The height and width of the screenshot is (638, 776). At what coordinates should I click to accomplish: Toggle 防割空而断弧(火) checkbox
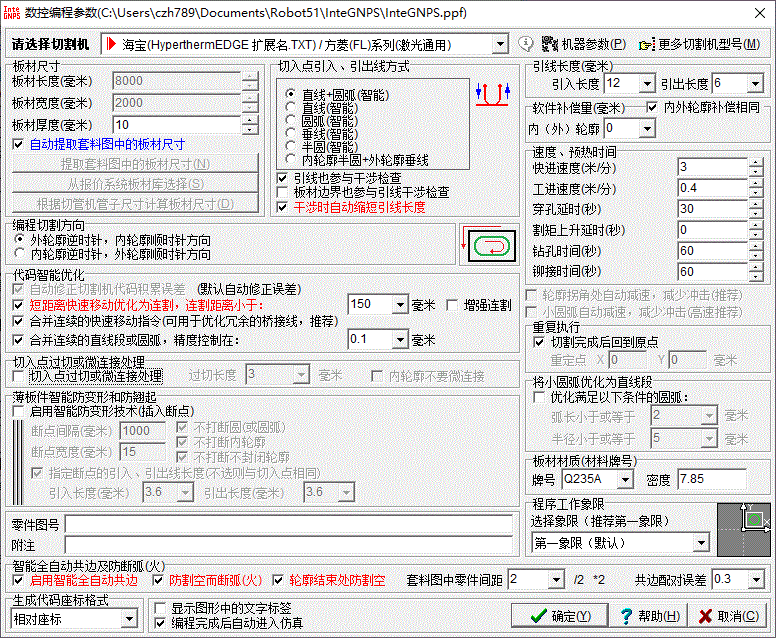point(158,580)
